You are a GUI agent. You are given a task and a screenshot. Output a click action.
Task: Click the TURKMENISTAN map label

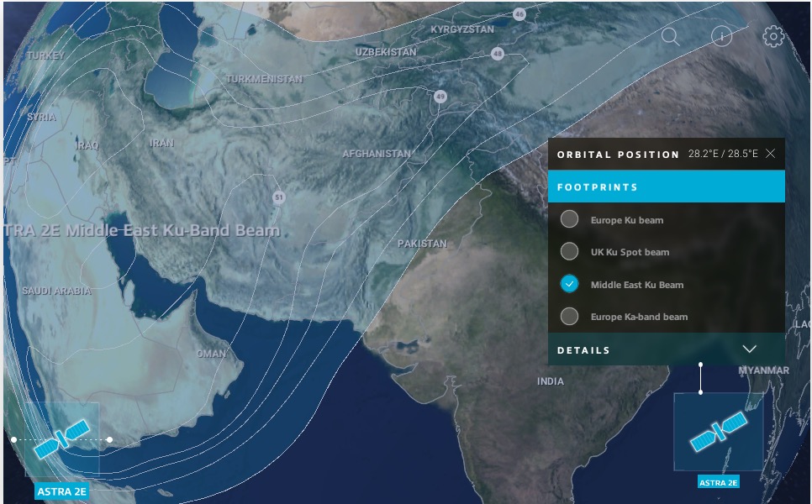pos(264,79)
